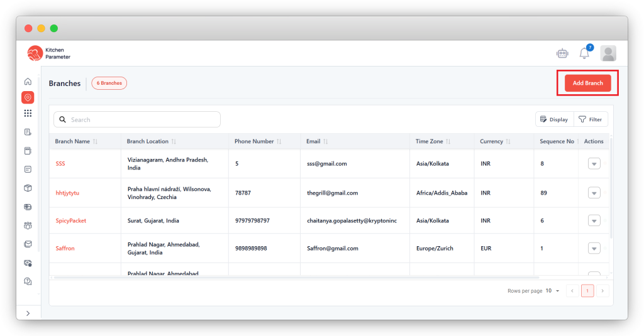The height and width of the screenshot is (336, 644).
Task: Focus the Search input field
Action: pos(142,119)
